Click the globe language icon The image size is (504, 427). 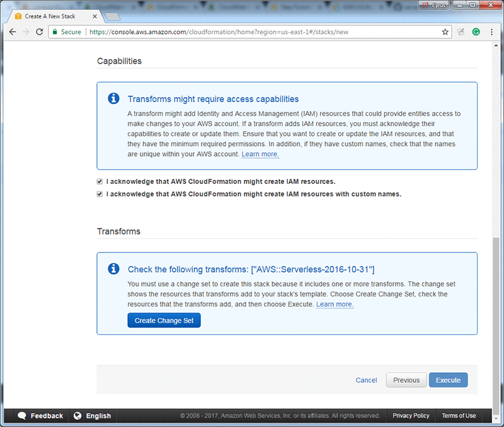click(77, 416)
